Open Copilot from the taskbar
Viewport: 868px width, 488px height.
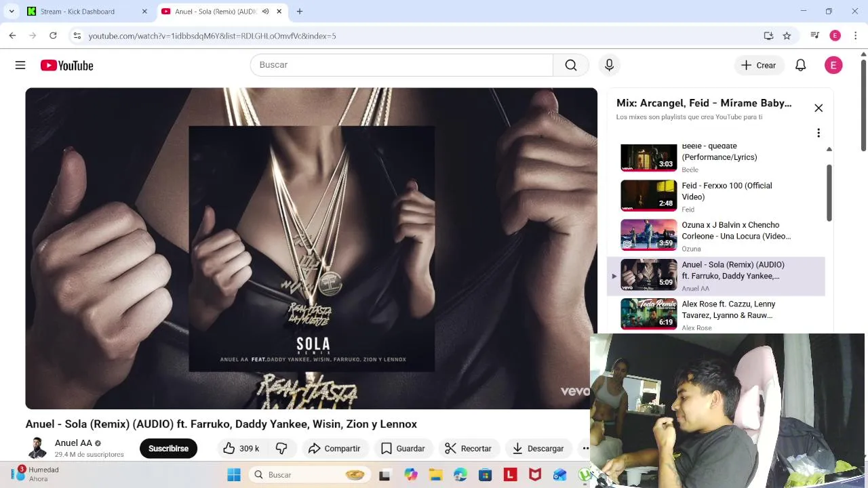(410, 475)
